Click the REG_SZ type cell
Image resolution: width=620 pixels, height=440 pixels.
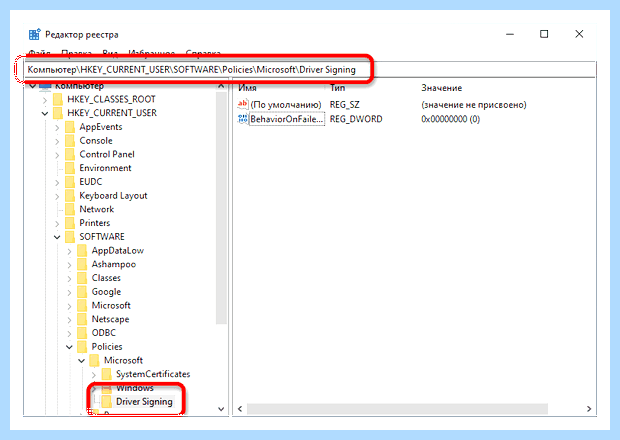click(x=344, y=105)
